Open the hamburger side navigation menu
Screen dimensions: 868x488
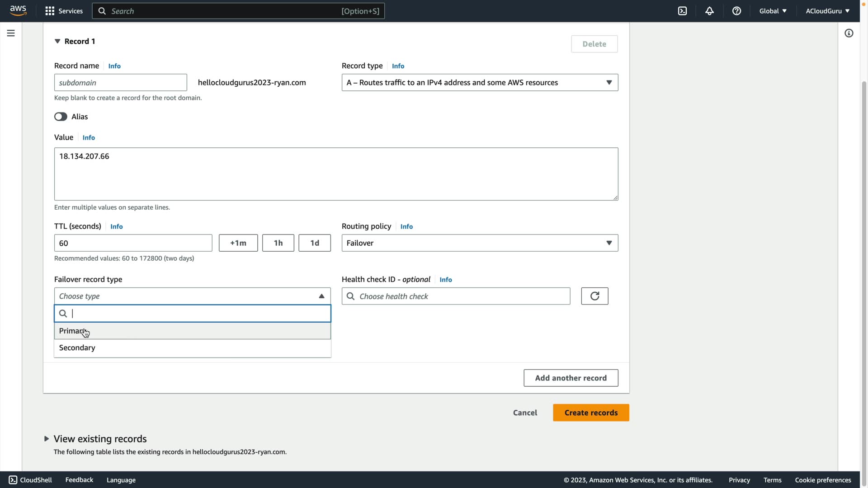coord(11,33)
